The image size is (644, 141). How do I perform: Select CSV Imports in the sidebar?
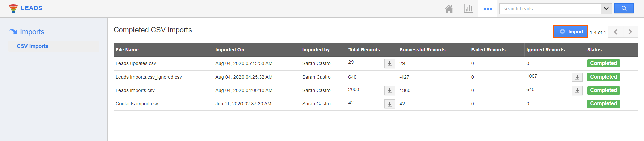click(33, 46)
